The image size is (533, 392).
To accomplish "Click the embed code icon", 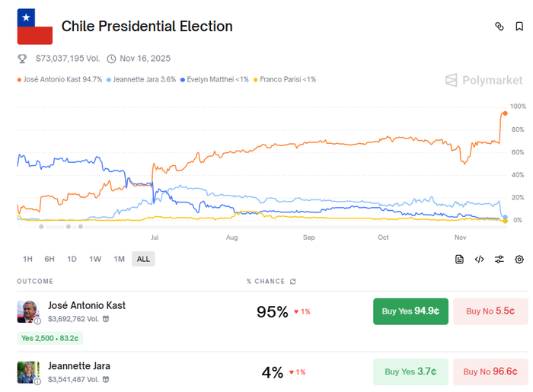I will point(479,259).
